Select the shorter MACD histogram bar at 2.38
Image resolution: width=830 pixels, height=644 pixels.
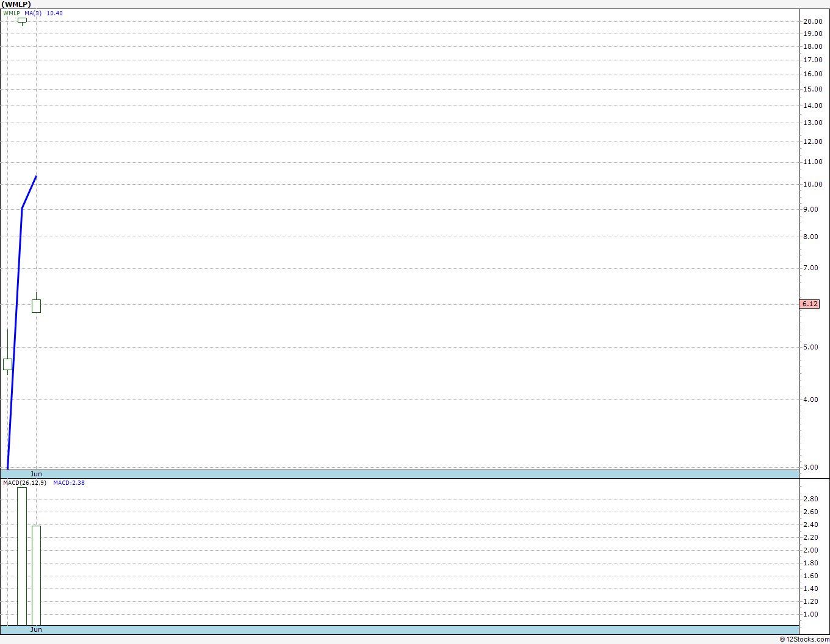point(36,575)
